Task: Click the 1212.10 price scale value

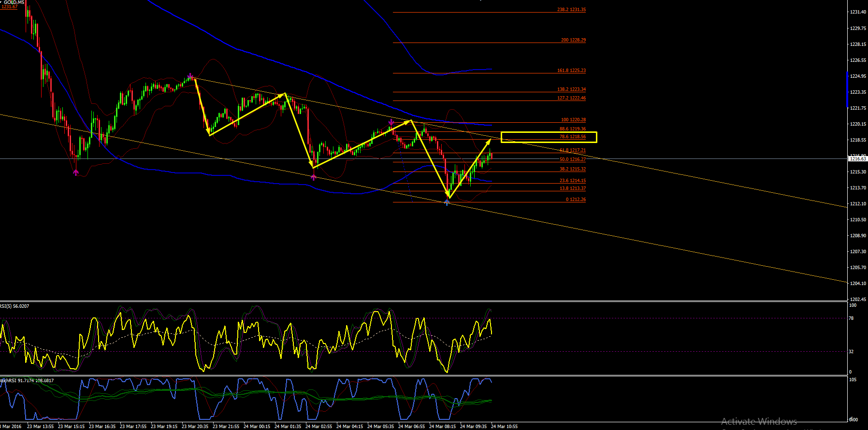Action: 858,204
